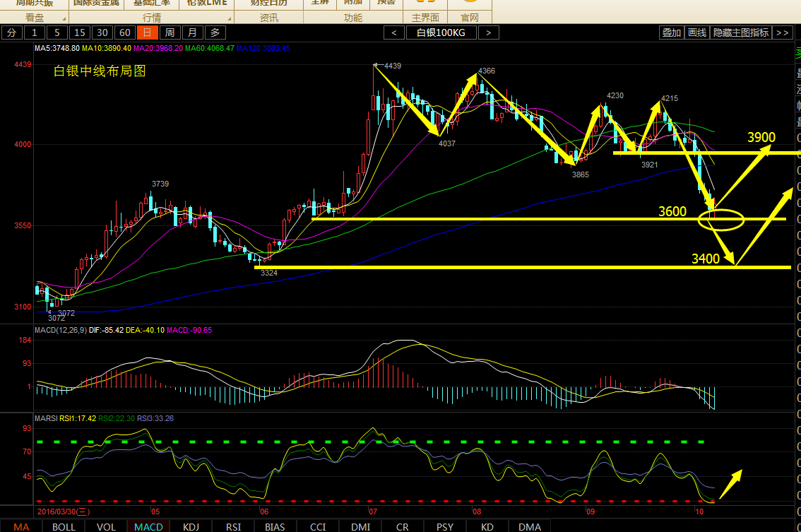Click the 2016/03/30 date marker on time axis
801x532 pixels.
pos(62,510)
